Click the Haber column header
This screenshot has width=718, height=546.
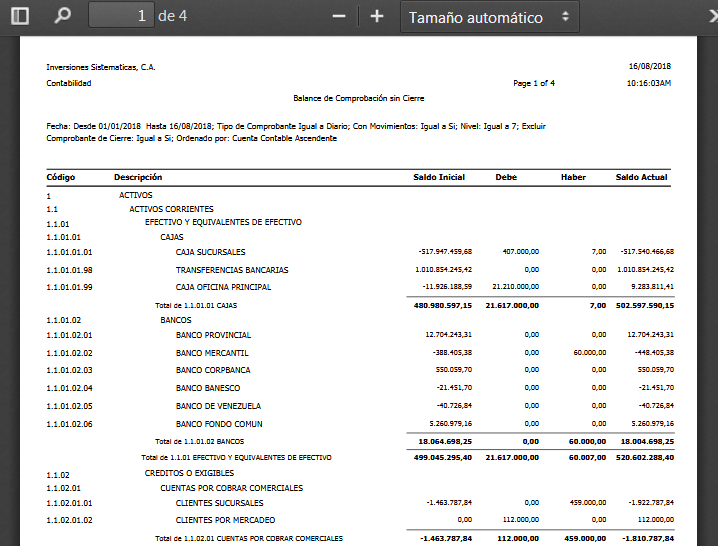tap(573, 177)
